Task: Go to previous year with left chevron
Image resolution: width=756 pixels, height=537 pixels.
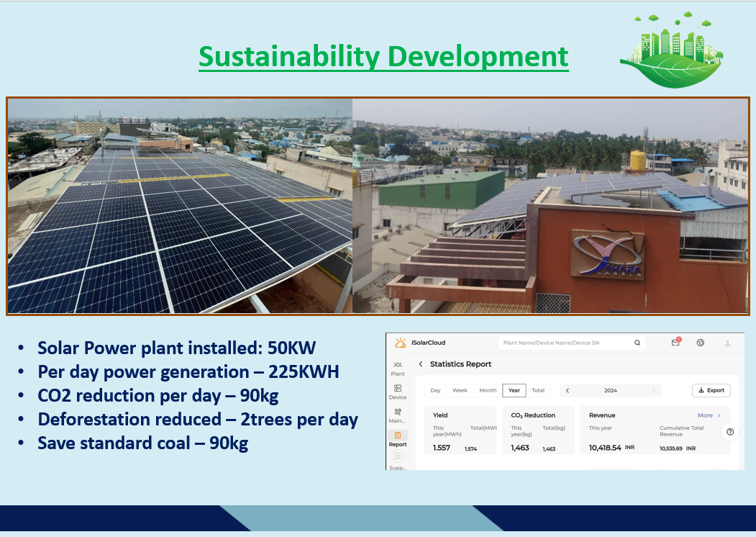Action: 568,390
